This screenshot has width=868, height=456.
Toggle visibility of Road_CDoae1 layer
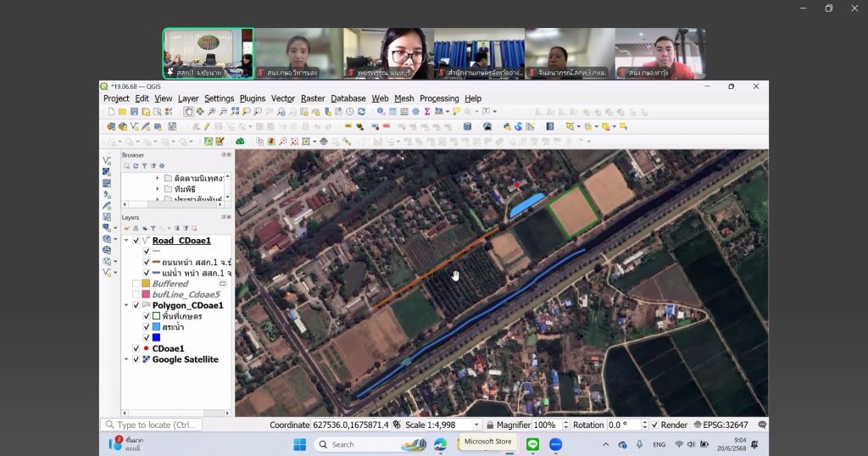click(136, 240)
